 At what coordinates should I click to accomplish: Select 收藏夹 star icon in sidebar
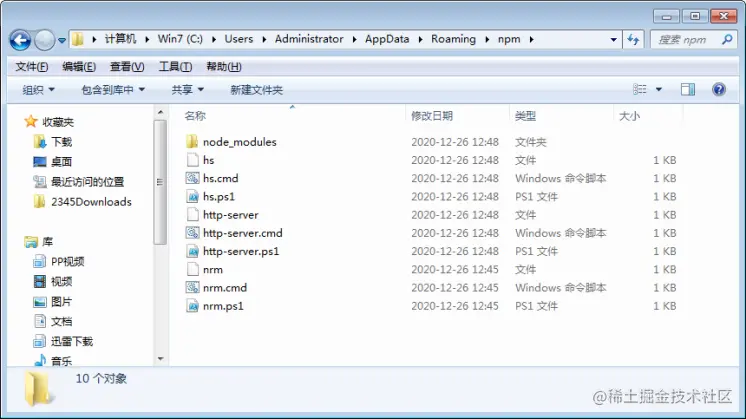[x=31, y=121]
